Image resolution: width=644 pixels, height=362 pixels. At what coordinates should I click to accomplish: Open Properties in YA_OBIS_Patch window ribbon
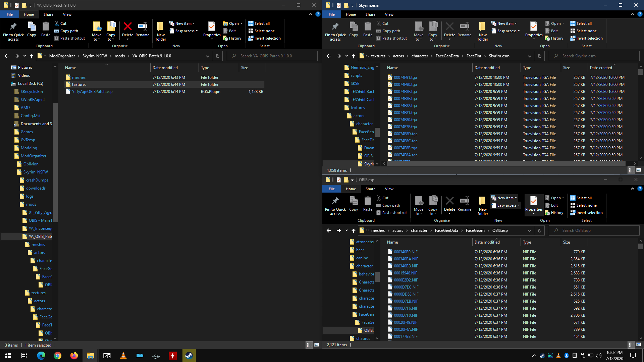[212, 30]
